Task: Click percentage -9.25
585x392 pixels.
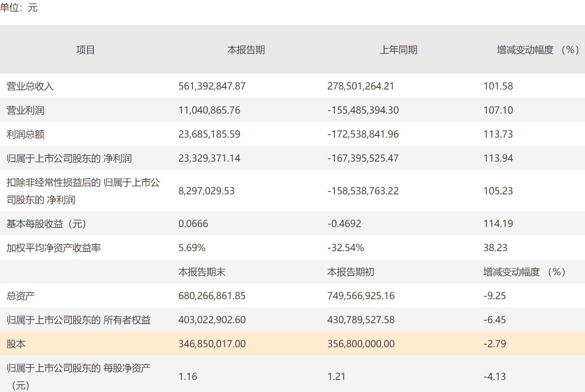Action: coord(495,296)
